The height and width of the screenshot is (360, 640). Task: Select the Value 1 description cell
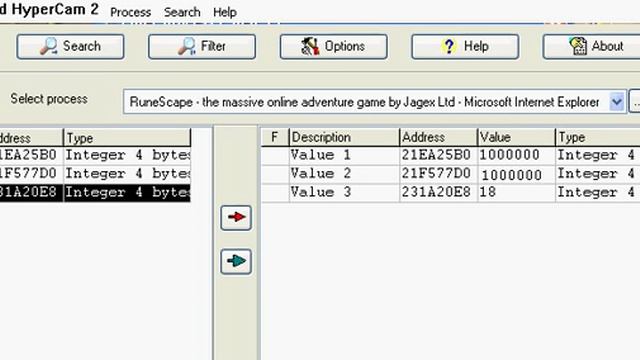pos(344,156)
